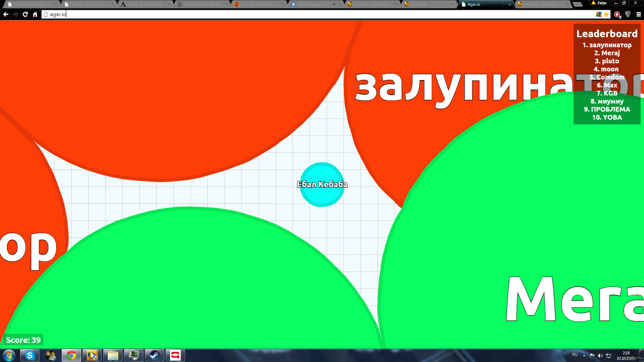Click the large green Мега cell label

coord(575,299)
